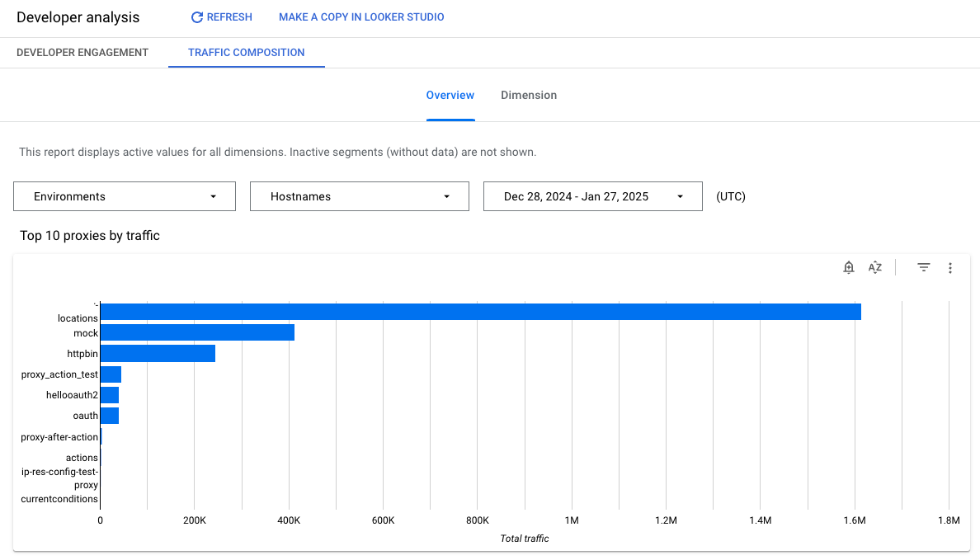
Task: Expand the Dec 28, 2024 date range picker
Action: pyautogui.click(x=592, y=196)
